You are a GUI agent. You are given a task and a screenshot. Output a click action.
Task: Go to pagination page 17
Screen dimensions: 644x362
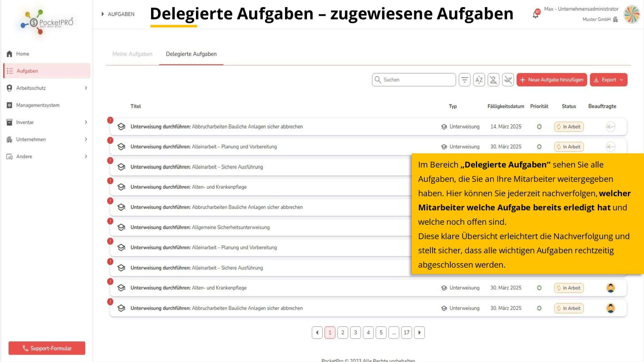pos(407,333)
